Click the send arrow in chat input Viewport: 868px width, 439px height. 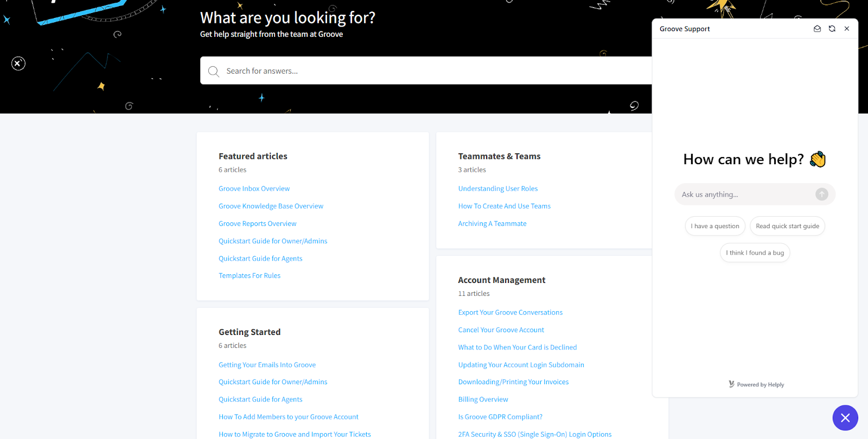[x=821, y=194]
